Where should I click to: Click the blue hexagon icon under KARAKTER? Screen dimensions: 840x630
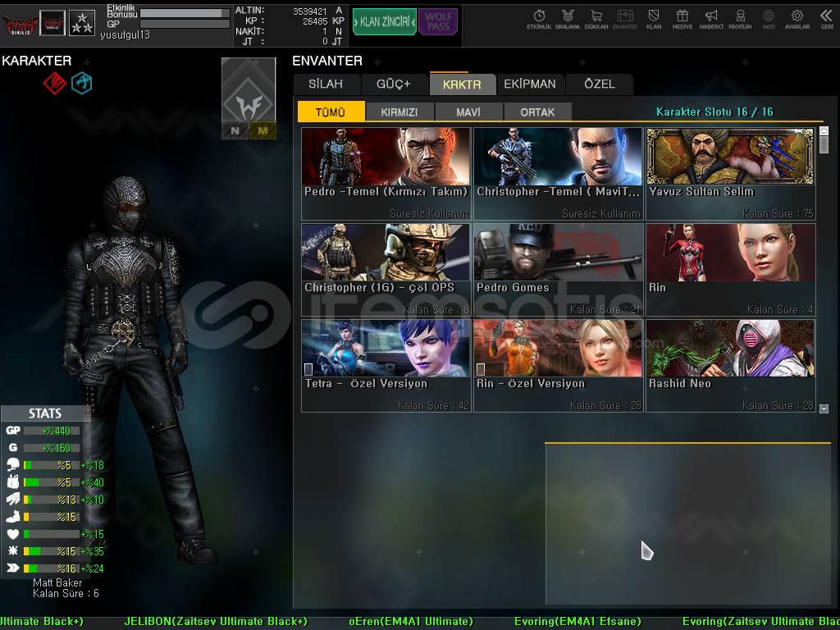point(81,84)
